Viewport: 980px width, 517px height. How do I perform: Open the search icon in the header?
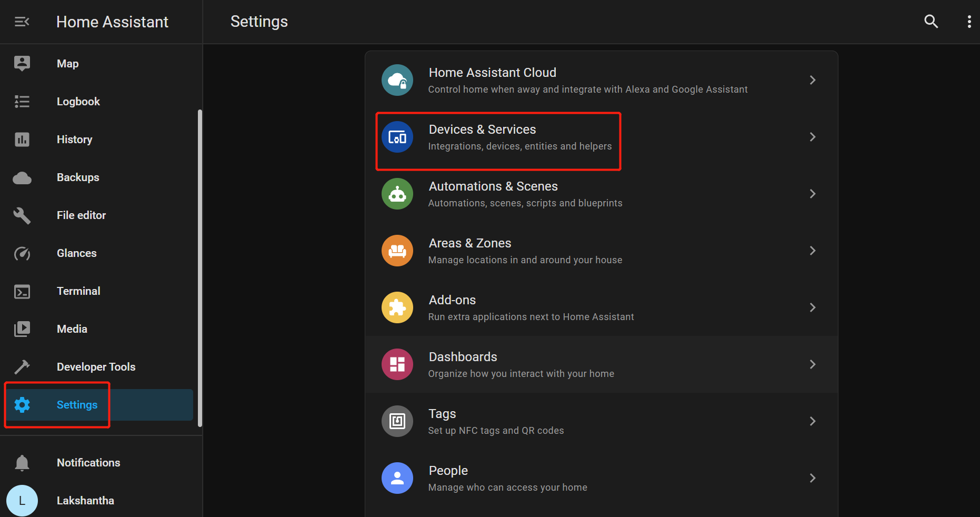click(931, 22)
